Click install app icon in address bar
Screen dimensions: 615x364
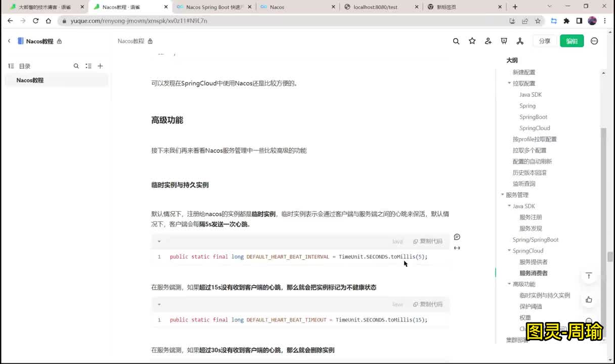point(512,21)
